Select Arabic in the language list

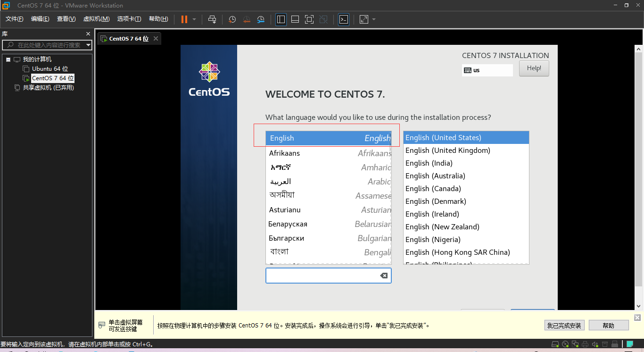[x=329, y=182]
